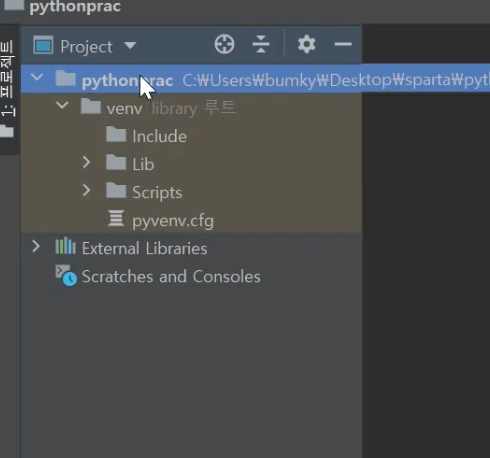Select the Lib folder name
This screenshot has height=458, width=490.
pyautogui.click(x=143, y=165)
